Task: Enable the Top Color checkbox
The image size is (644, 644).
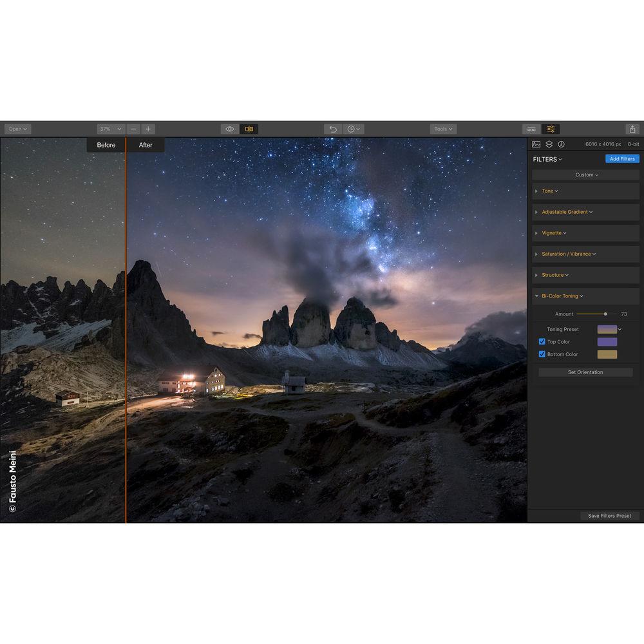Action: pos(542,341)
